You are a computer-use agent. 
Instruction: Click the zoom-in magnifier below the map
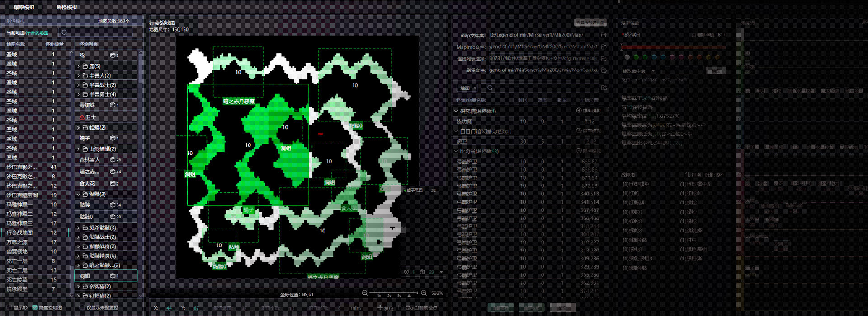424,293
